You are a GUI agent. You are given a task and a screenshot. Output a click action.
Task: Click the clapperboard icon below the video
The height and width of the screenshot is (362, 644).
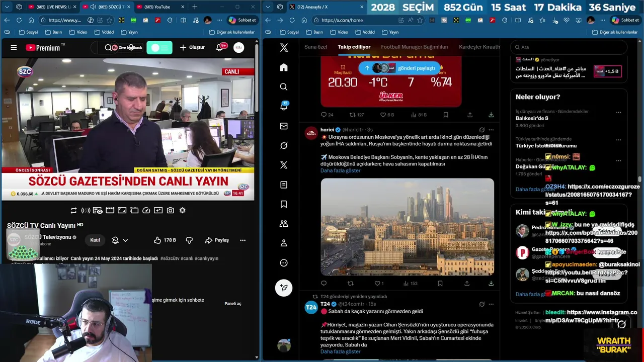point(110,211)
